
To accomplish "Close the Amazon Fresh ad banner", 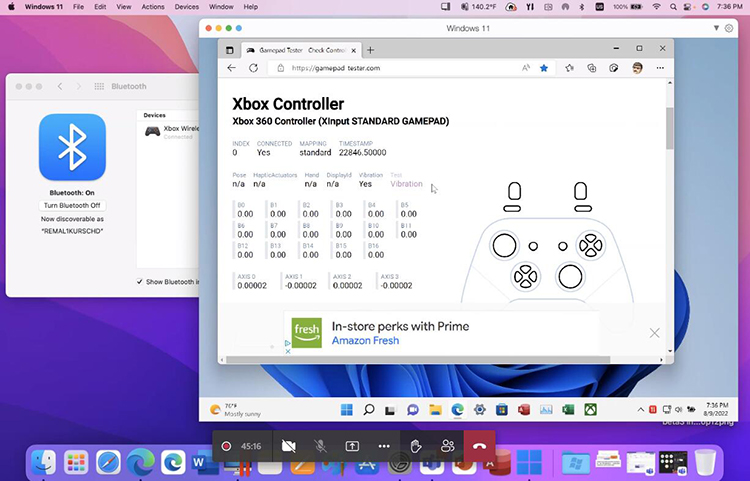I will pos(654,333).
